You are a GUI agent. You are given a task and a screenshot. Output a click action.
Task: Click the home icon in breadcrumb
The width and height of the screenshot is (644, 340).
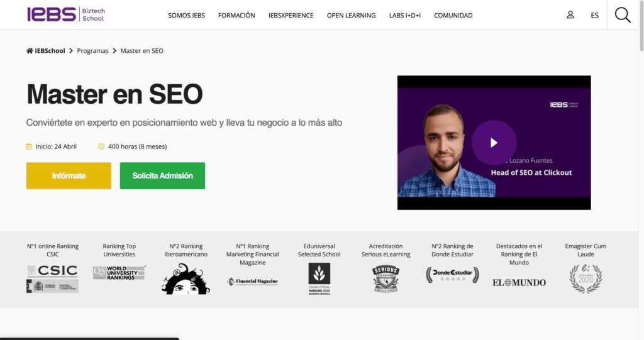pyautogui.click(x=30, y=50)
